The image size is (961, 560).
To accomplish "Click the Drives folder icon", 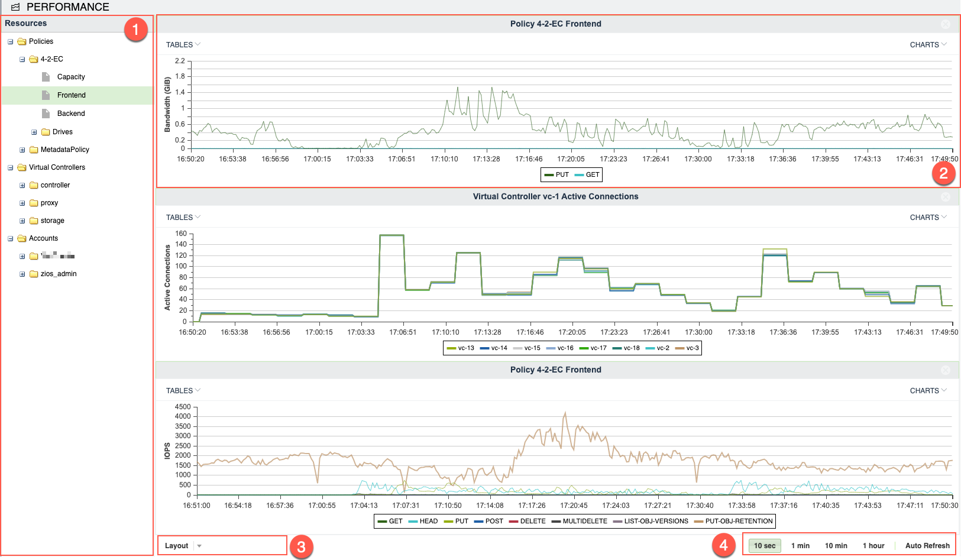I will tap(46, 132).
